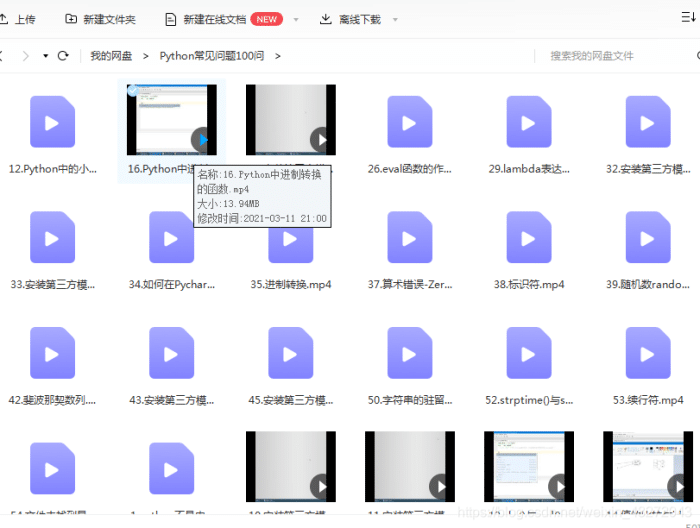
Task: Open video file 26.eval函数的作...
Action: (x=410, y=121)
